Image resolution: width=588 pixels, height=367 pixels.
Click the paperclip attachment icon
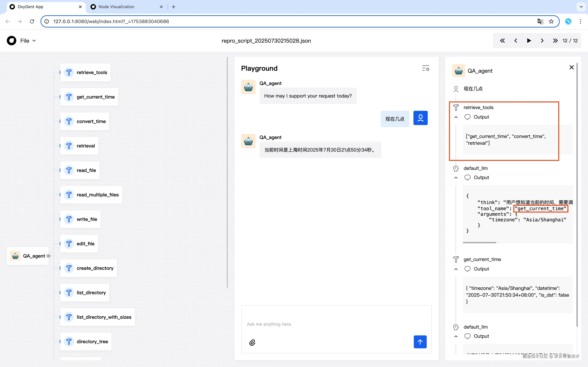(x=252, y=343)
